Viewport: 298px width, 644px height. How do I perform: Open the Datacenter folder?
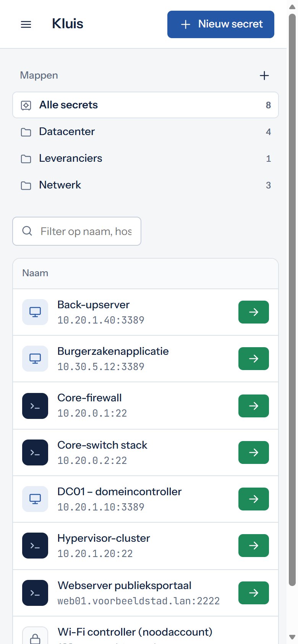click(146, 132)
